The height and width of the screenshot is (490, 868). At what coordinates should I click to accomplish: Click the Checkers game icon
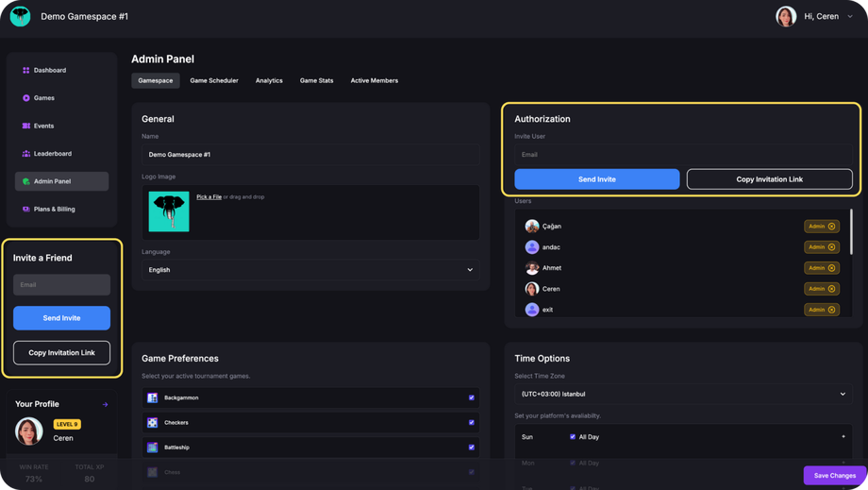[153, 422]
